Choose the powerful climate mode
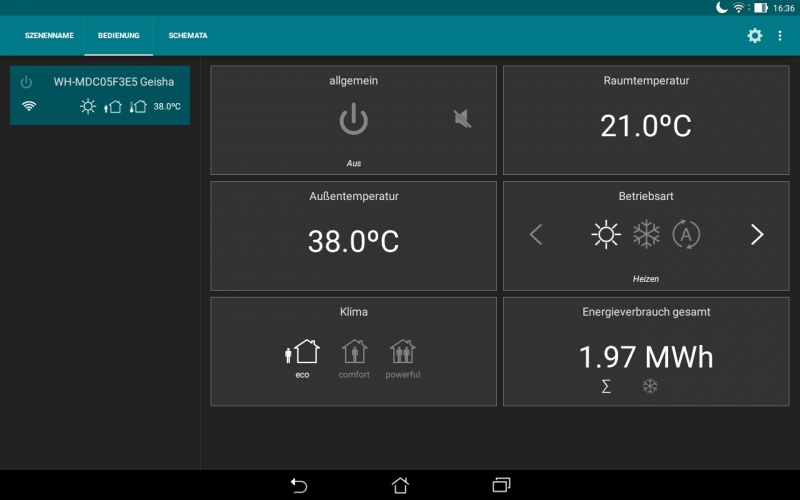The image size is (800, 500). 402,358
